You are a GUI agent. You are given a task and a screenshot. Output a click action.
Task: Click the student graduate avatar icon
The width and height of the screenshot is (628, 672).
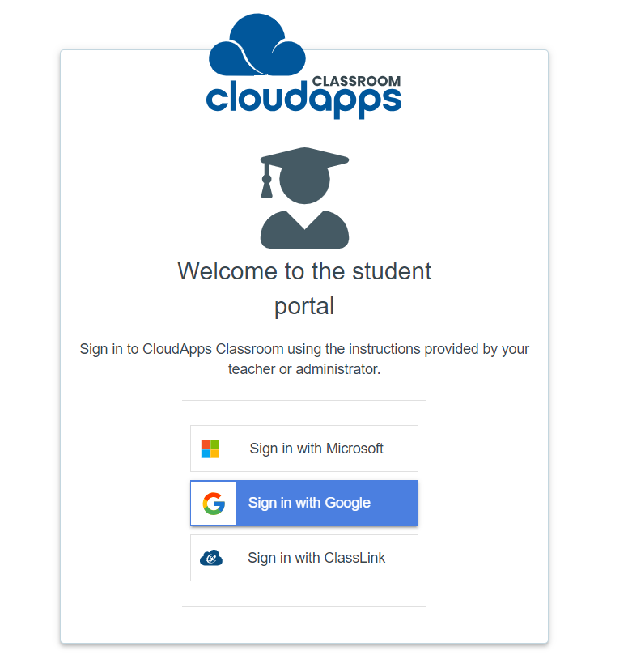[304, 198]
